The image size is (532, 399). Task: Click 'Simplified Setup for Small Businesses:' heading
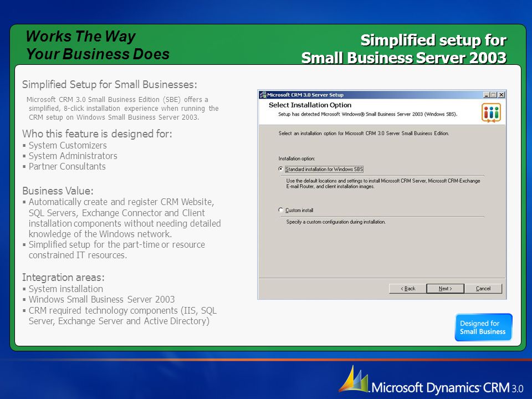tap(109, 84)
